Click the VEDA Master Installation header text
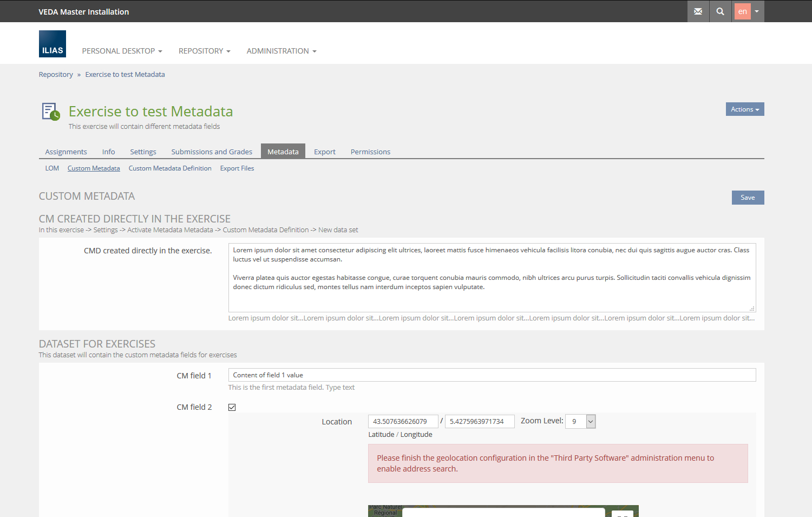The height and width of the screenshot is (517, 812). coord(84,12)
